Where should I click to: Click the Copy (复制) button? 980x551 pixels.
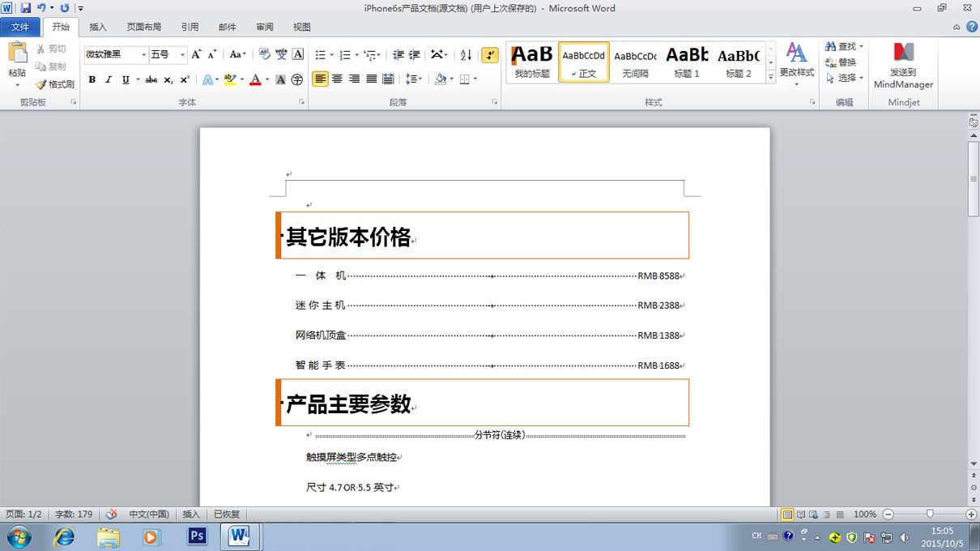click(x=52, y=66)
